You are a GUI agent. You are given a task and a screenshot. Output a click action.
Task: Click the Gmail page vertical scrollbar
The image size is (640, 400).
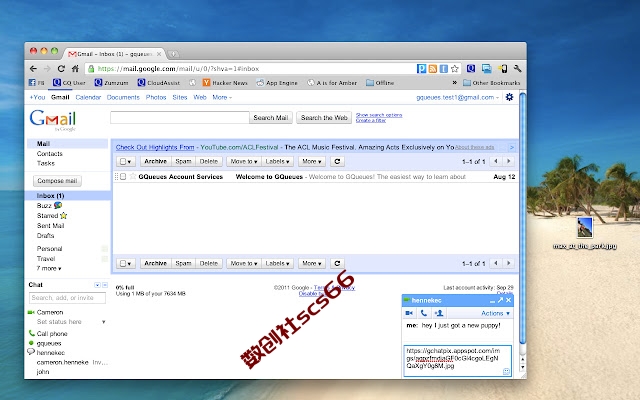pos(522,218)
